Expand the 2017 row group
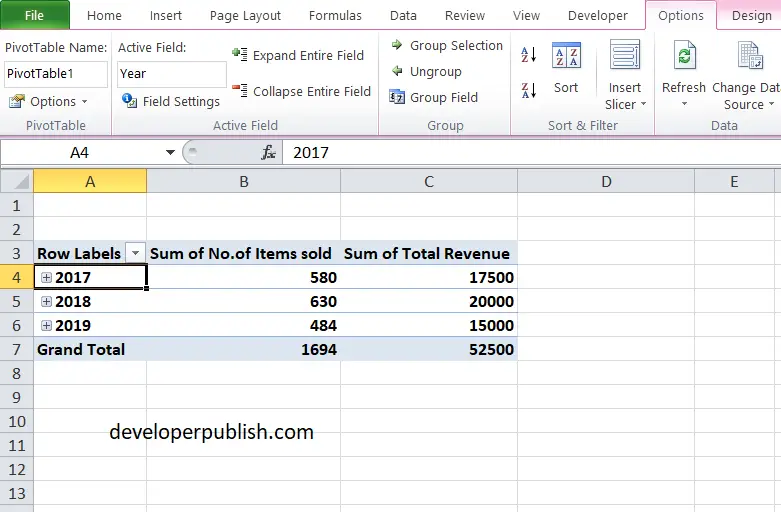The width and height of the screenshot is (781, 512). coord(46,278)
